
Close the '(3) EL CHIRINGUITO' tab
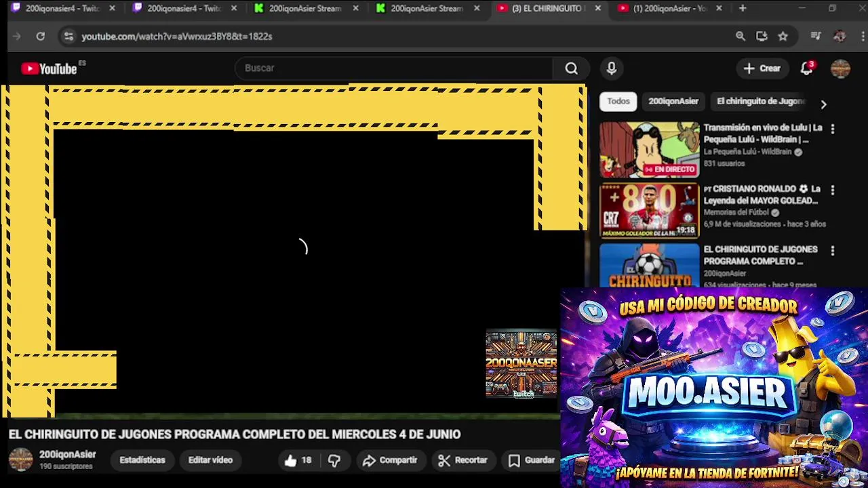pyautogui.click(x=597, y=8)
